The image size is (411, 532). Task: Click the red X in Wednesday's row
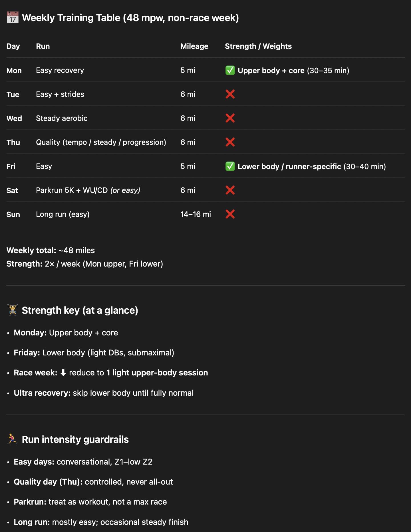(230, 118)
